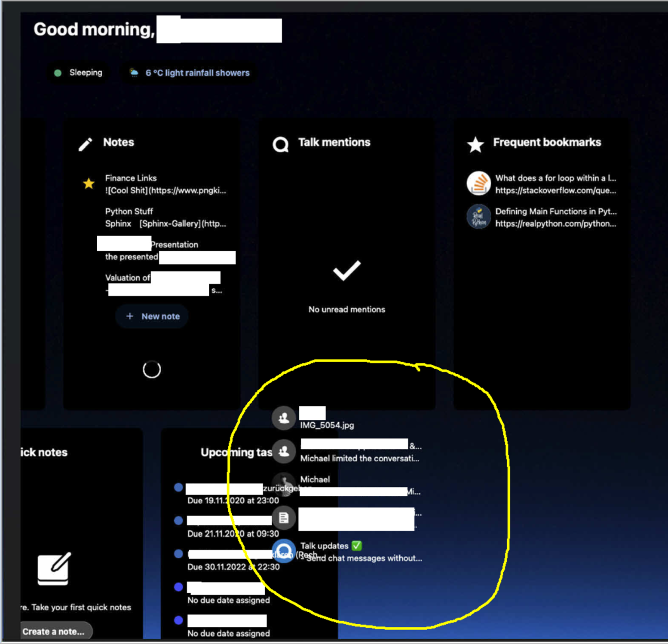
Task: Click the Real Python favicon bookmark
Action: click(x=478, y=217)
